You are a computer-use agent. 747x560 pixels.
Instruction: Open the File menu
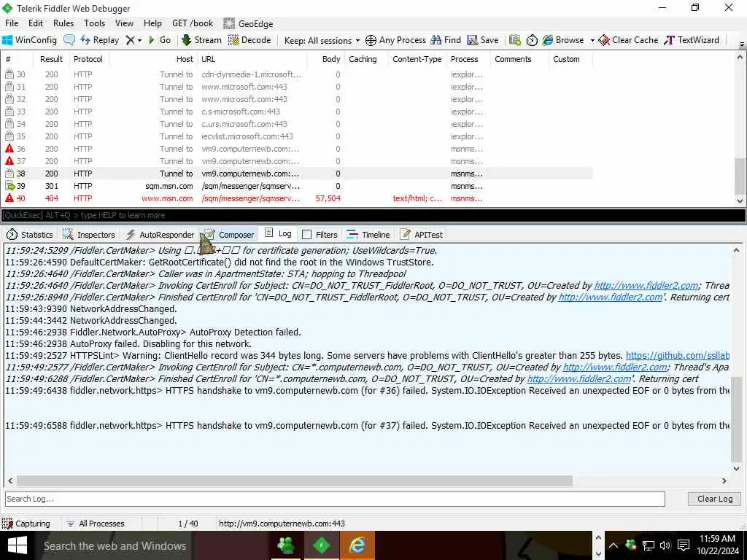12,23
